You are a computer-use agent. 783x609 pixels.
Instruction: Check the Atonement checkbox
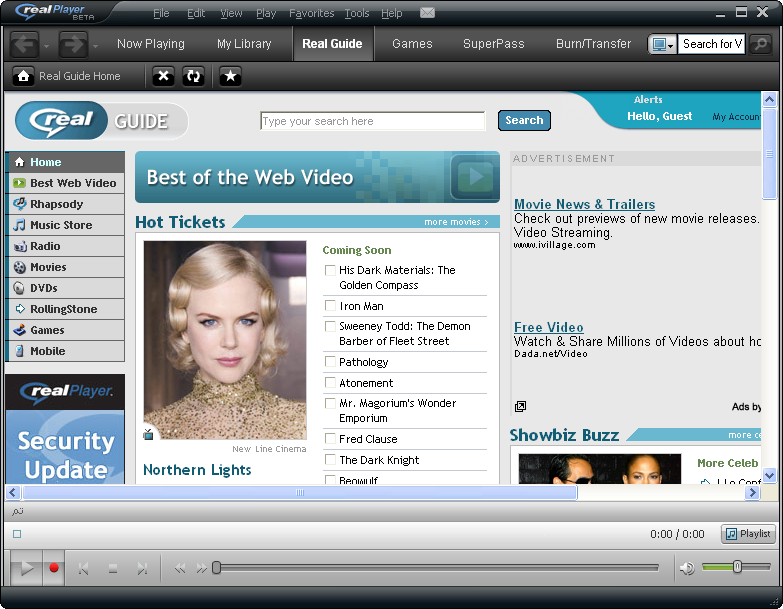pos(330,382)
